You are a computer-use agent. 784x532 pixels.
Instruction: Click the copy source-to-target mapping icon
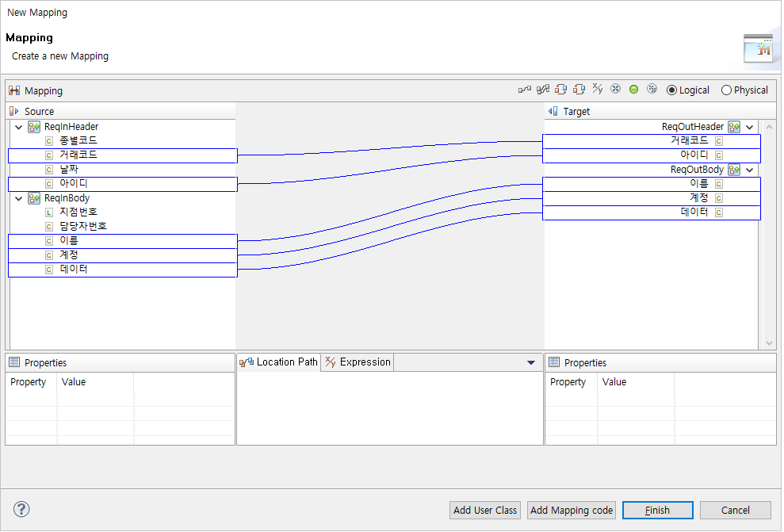tap(561, 89)
